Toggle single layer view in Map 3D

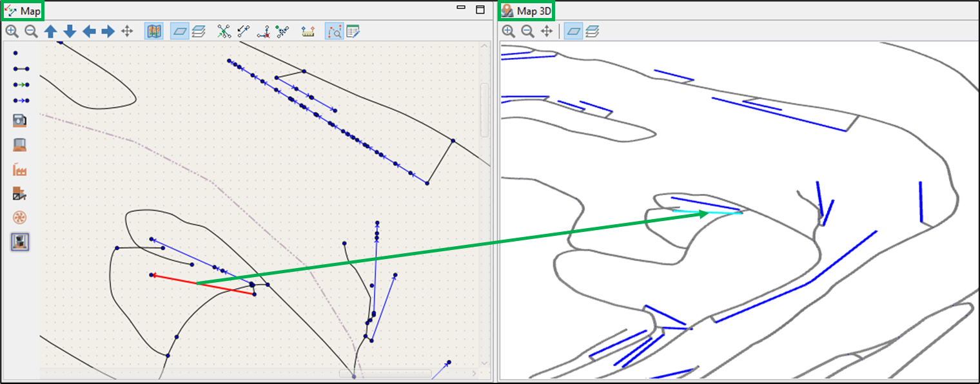pos(573,31)
